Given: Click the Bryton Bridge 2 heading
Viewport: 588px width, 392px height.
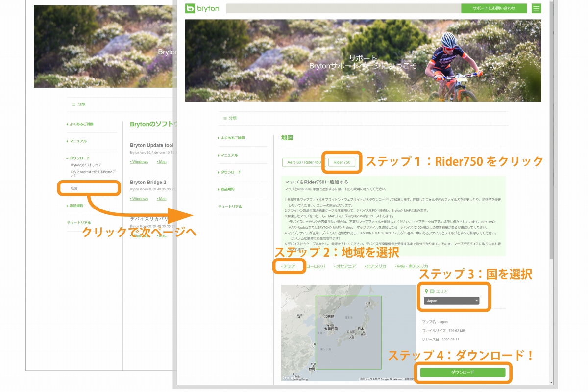Looking at the screenshot, I should (x=148, y=182).
